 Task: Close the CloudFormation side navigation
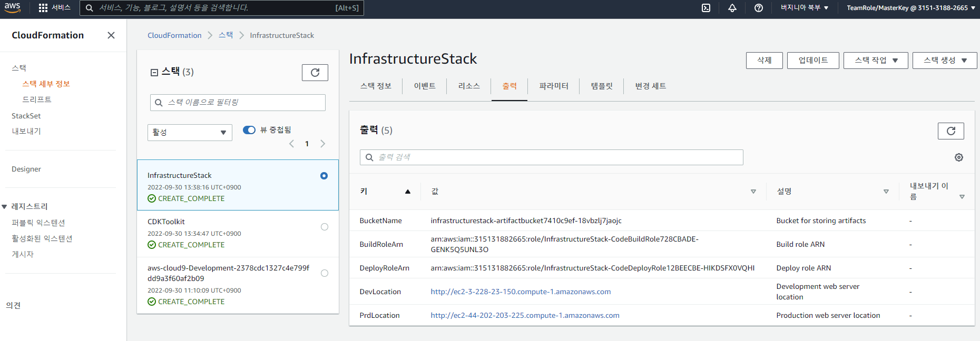tap(111, 35)
